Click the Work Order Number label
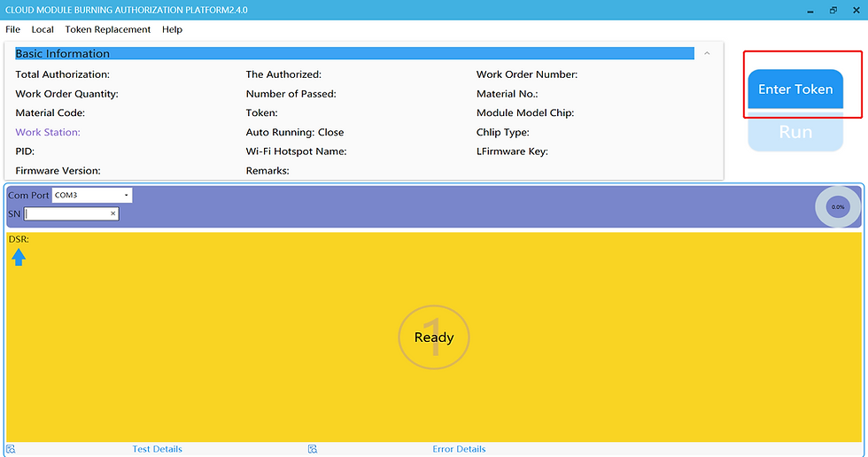 point(527,74)
